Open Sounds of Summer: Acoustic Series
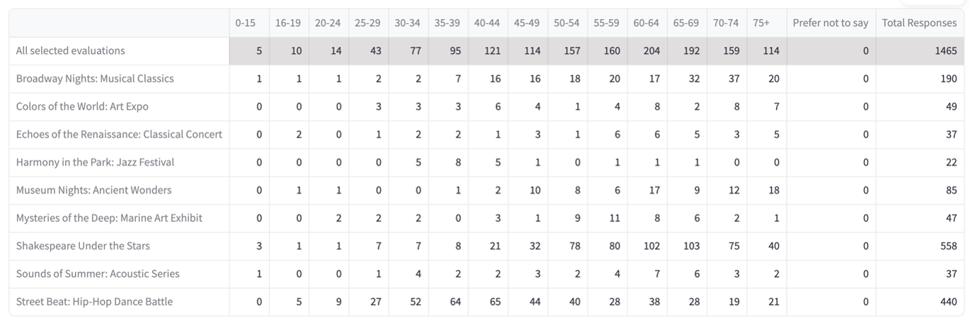Image resolution: width=980 pixels, height=331 pixels. tap(98, 274)
